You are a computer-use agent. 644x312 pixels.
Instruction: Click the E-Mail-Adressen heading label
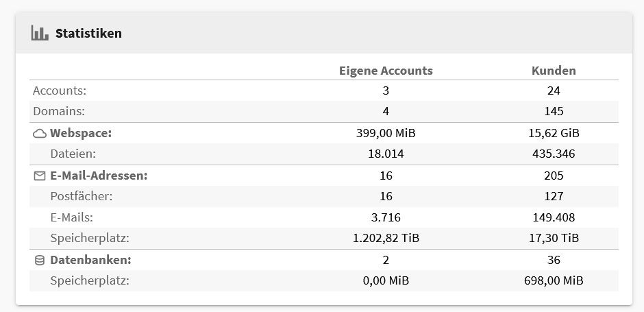99,176
